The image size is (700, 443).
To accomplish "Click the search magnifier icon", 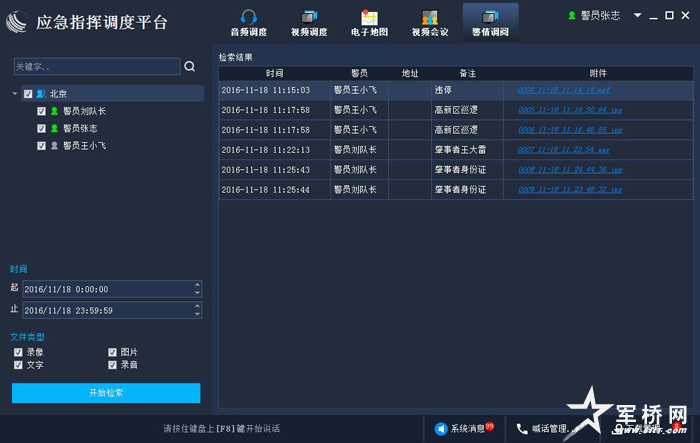I will point(190,67).
